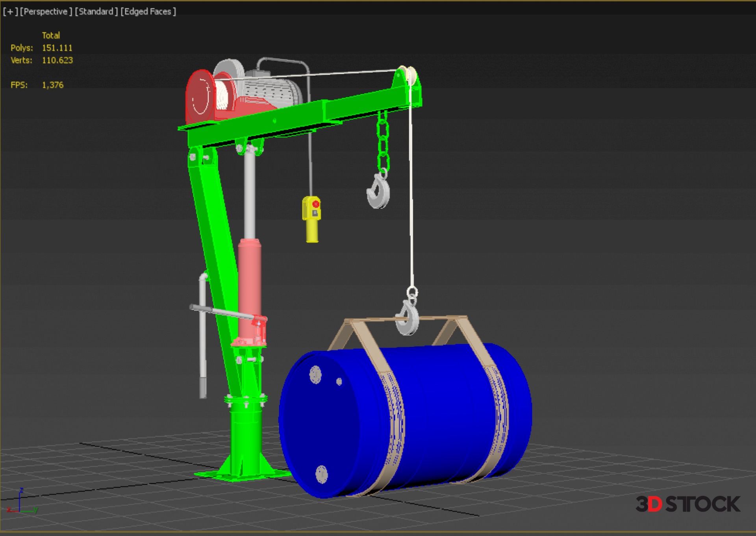The width and height of the screenshot is (756, 536).
Task: Click the 3D STOCK logo
Action: [687, 504]
